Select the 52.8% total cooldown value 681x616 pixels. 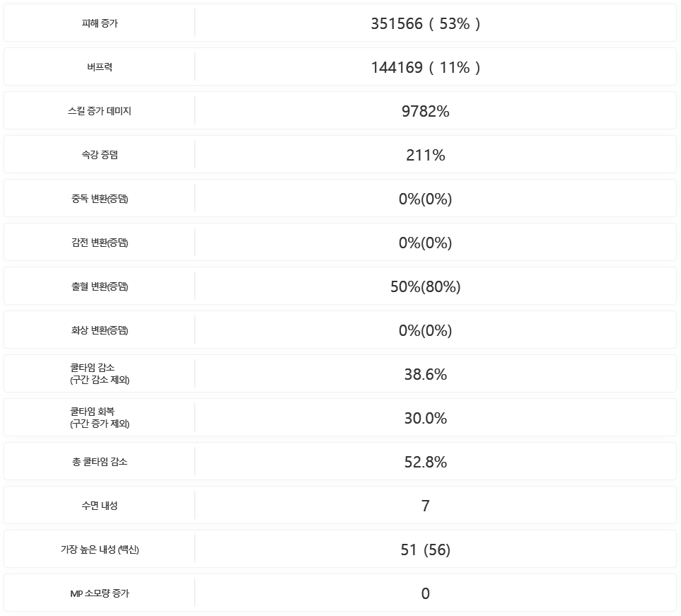click(425, 462)
